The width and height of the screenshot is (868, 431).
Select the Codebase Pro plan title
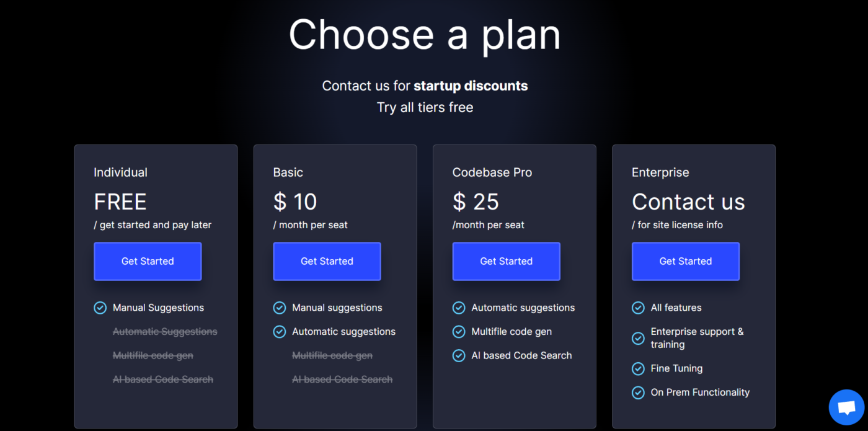(492, 172)
